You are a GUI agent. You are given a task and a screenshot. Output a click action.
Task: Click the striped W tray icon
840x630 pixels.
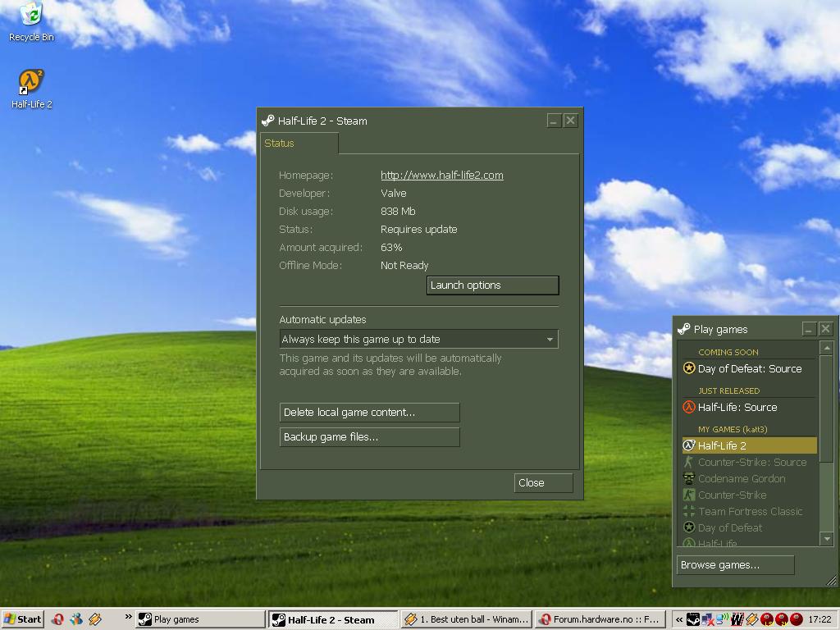tap(737, 619)
